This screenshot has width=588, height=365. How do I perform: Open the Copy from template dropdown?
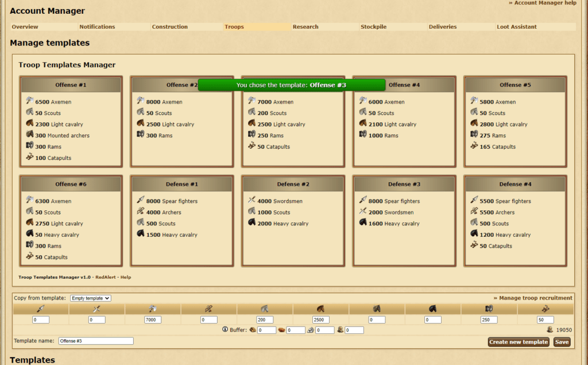click(90, 298)
